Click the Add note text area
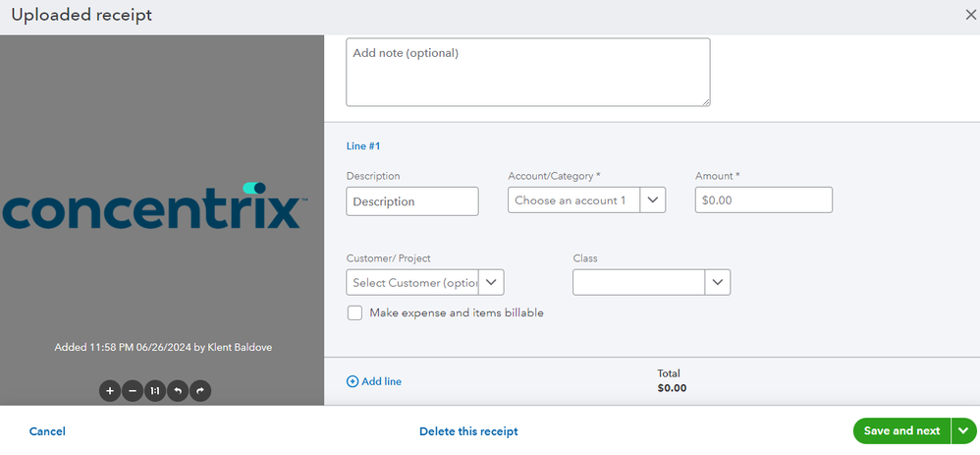980x455 pixels. pos(527,72)
